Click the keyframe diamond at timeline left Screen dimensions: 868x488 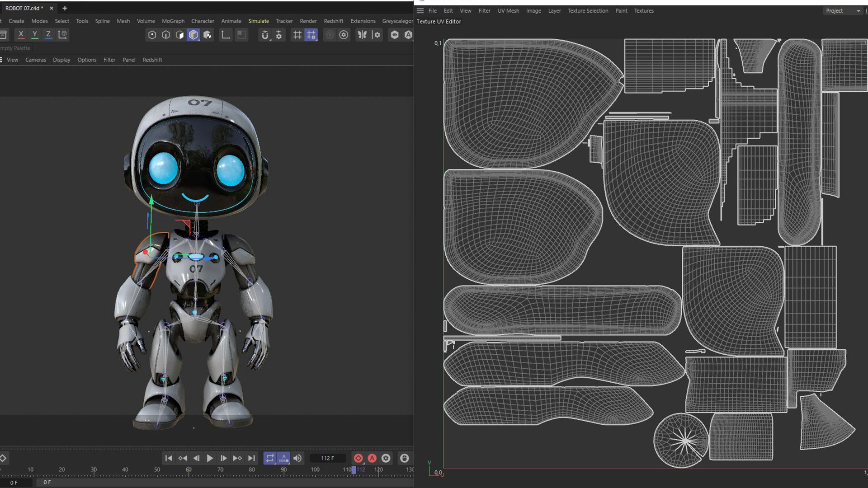[x=3, y=458]
